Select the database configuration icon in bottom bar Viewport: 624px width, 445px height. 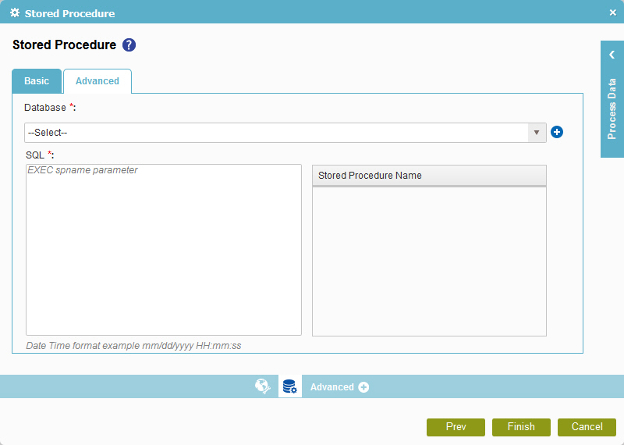pyautogui.click(x=290, y=386)
